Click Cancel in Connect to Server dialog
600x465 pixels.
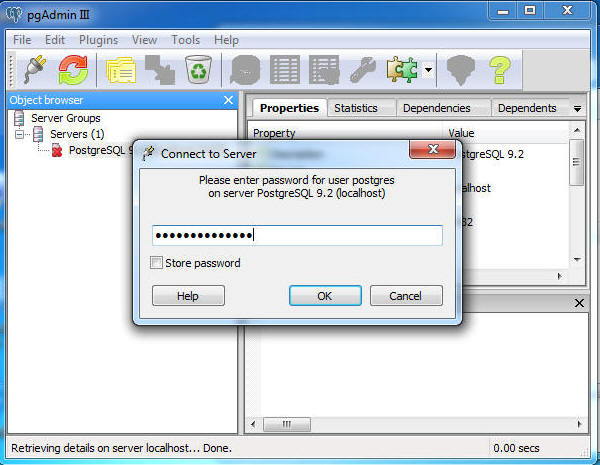click(x=406, y=295)
